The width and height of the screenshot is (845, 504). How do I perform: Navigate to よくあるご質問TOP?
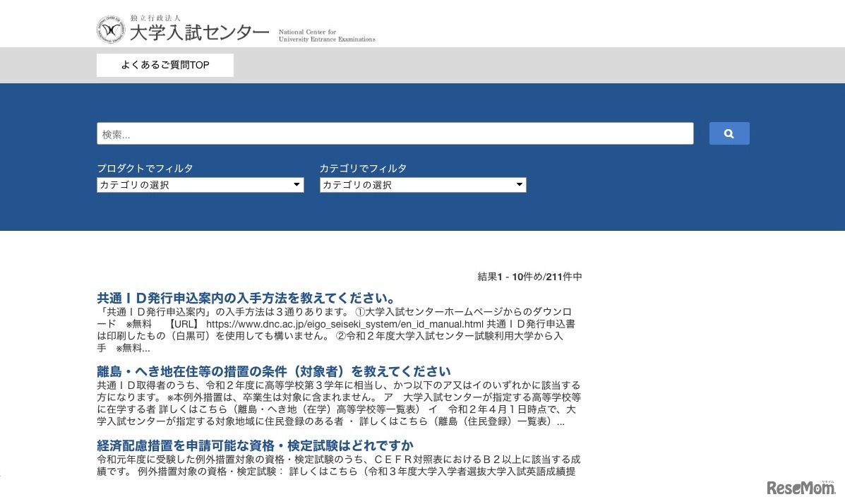click(x=164, y=64)
